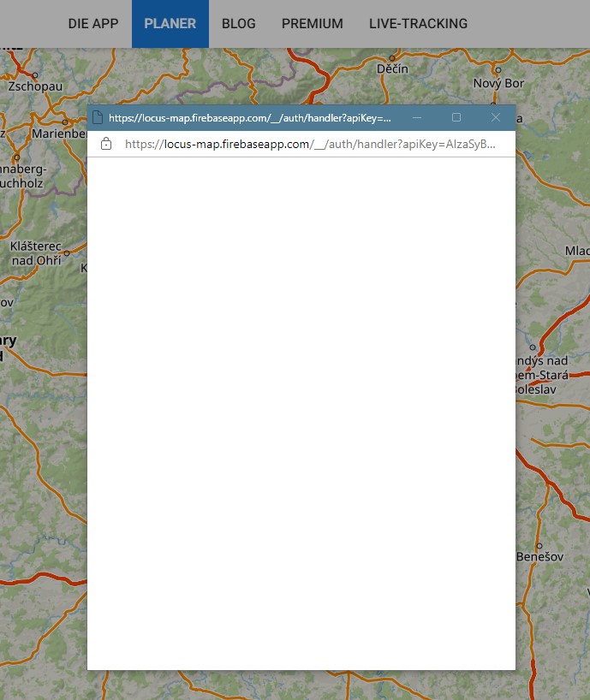Image resolution: width=590 pixels, height=700 pixels.
Task: Click the firebaseapp URL in the address bar
Action: 309,145
